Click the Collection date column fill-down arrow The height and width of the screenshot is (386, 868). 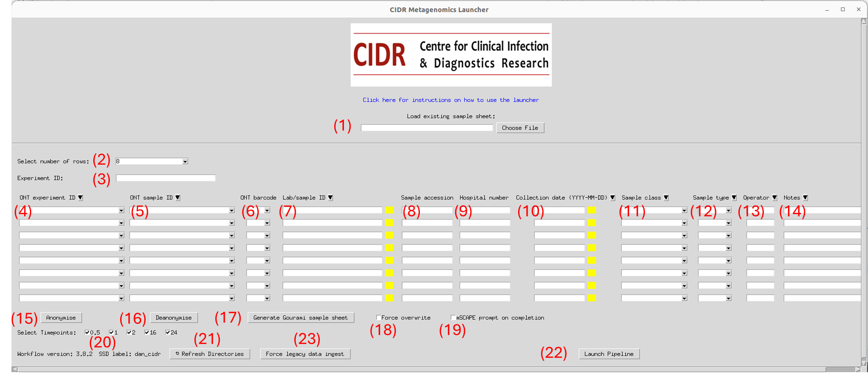[x=612, y=198]
